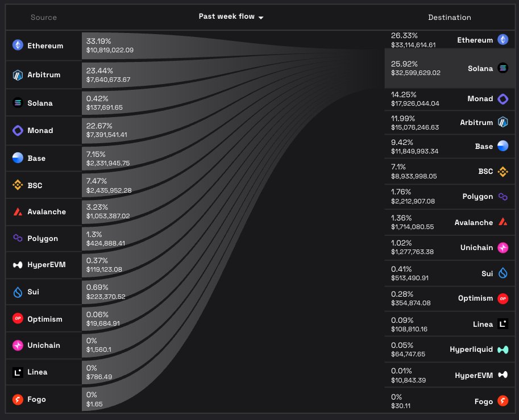Expand the time range selector chevron
519x420 pixels.
coord(261,17)
